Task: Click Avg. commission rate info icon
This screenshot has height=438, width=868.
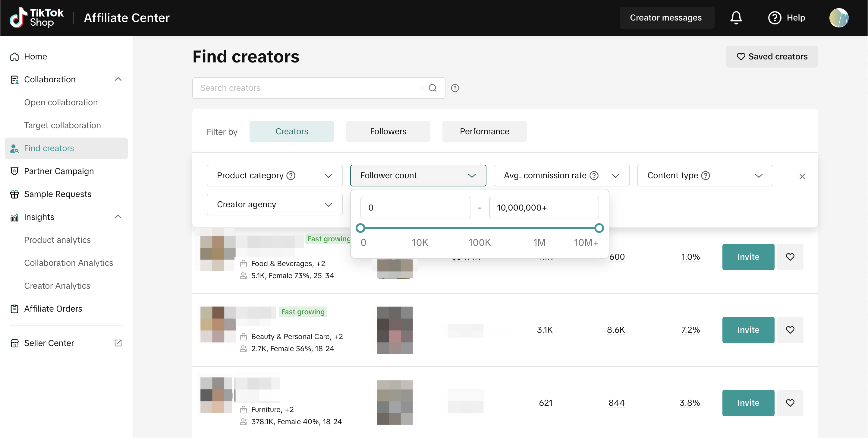Action: click(x=594, y=175)
